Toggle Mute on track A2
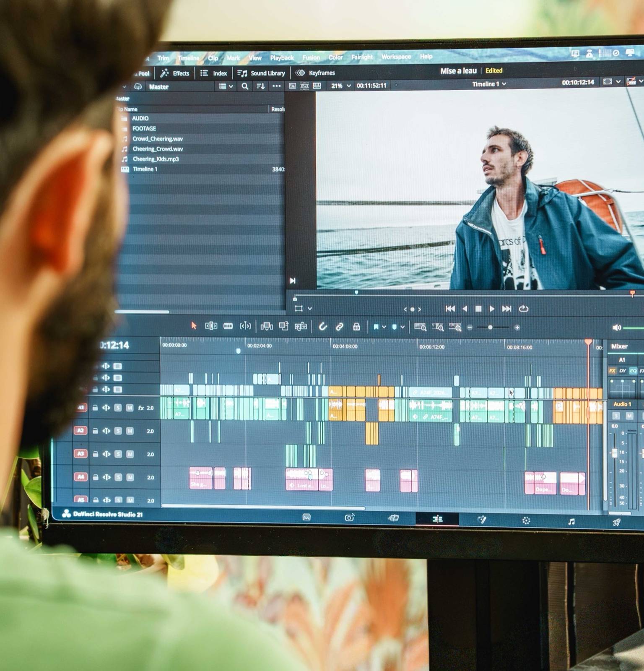Screen dimensions: 644x671 pyautogui.click(x=130, y=431)
